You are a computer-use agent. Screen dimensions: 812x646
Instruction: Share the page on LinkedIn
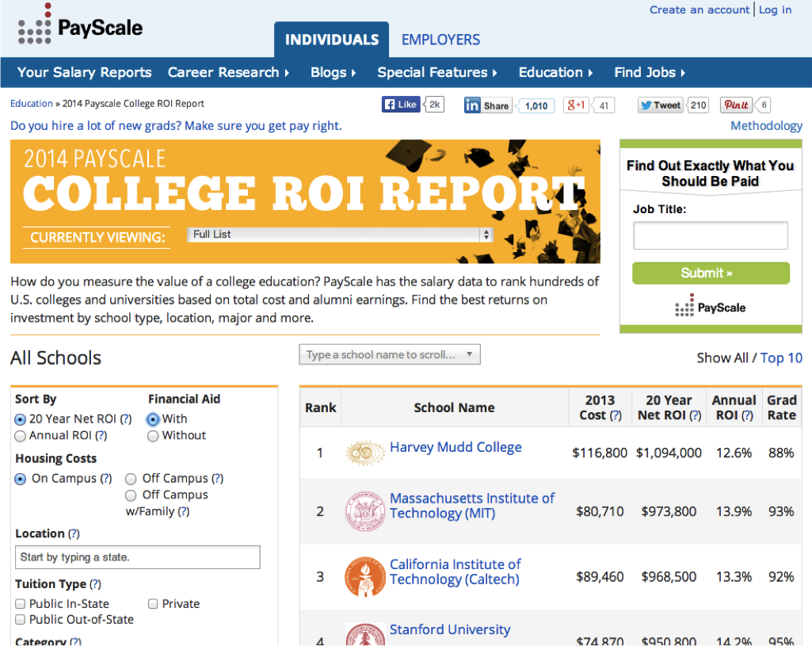click(488, 105)
